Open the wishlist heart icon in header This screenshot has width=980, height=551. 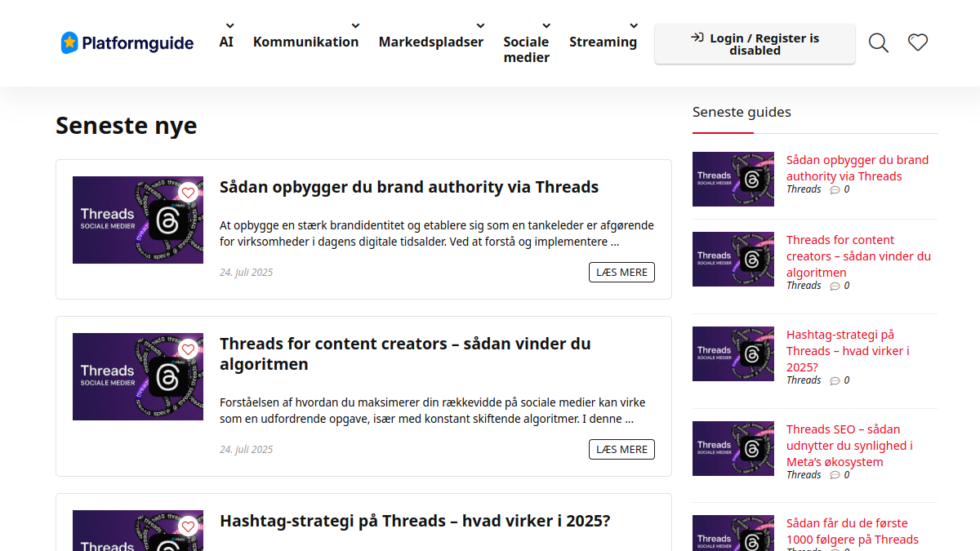(x=918, y=42)
